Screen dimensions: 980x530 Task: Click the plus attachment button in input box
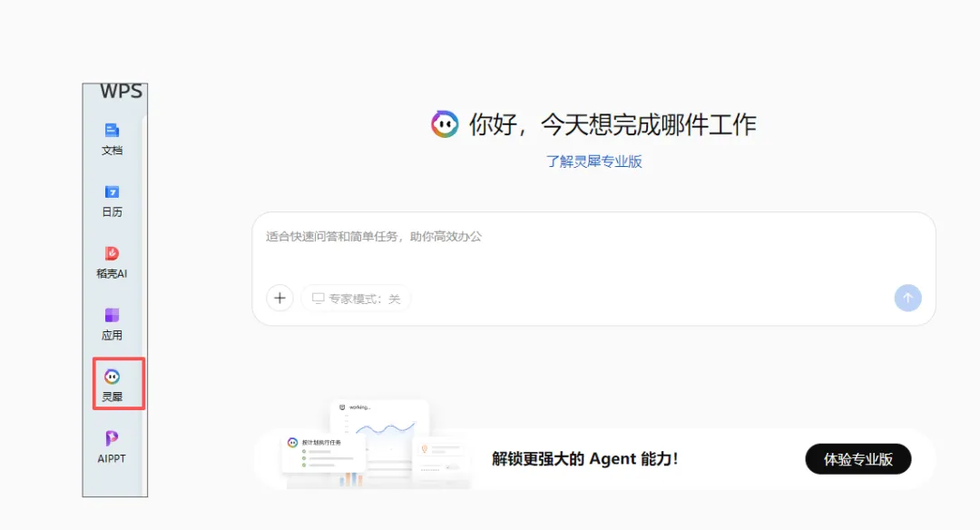280,298
